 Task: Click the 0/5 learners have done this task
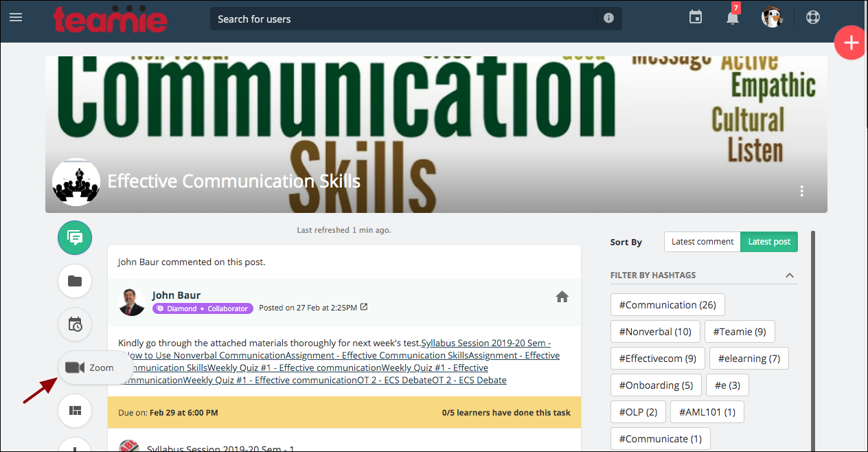506,413
